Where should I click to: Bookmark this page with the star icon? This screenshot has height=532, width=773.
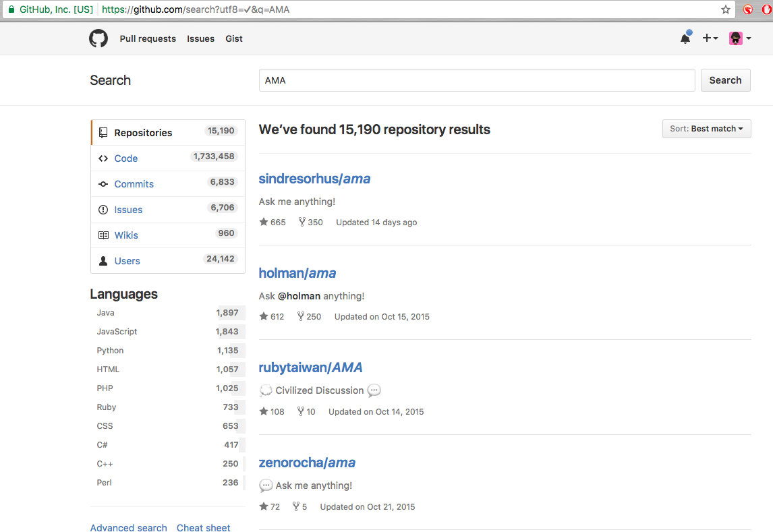(x=726, y=9)
